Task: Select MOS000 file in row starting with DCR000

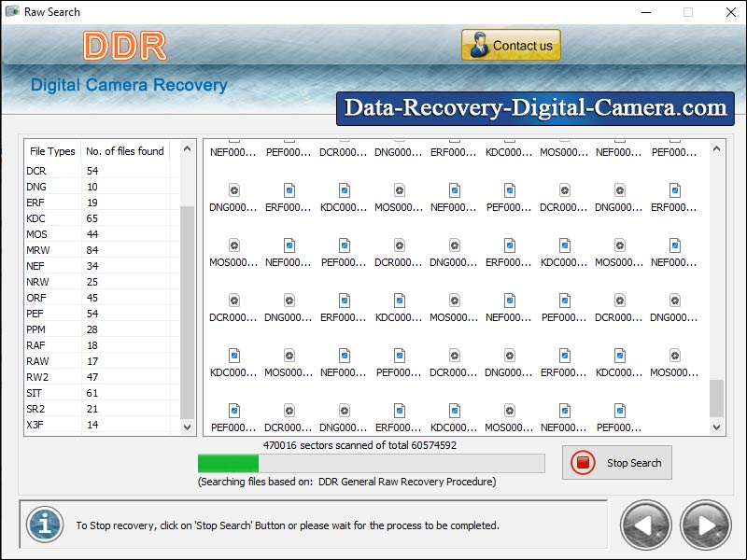Action: coord(454,308)
